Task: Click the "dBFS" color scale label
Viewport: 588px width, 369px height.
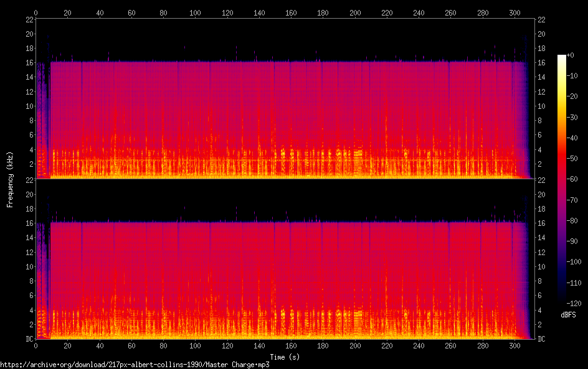Action: (568, 315)
